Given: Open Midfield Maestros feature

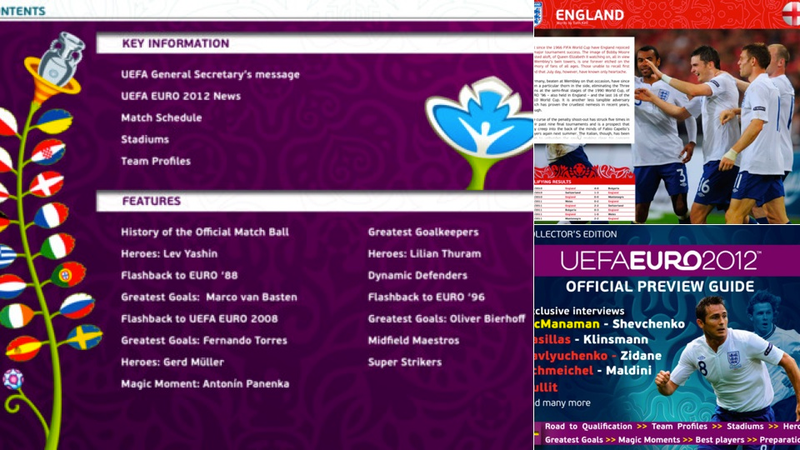Looking at the screenshot, I should click(413, 340).
